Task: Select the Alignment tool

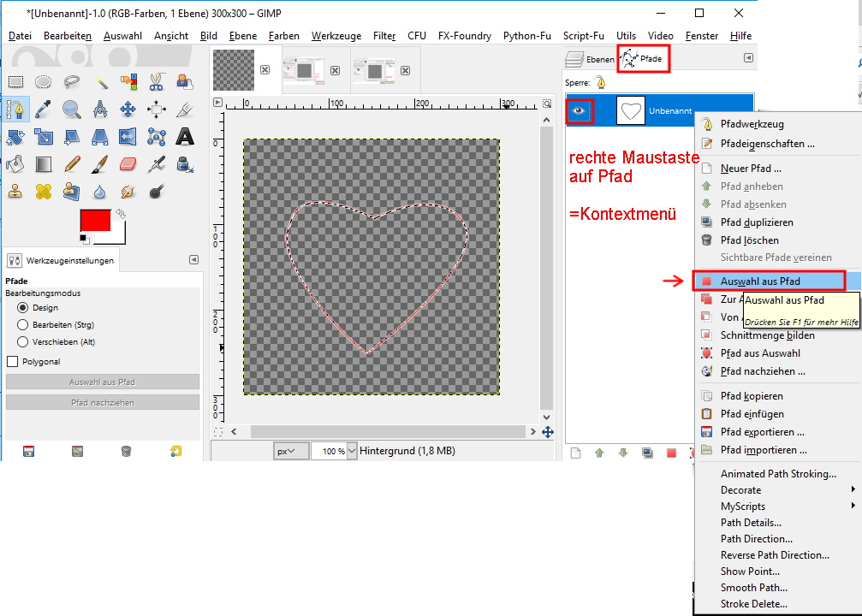Action: (157, 110)
